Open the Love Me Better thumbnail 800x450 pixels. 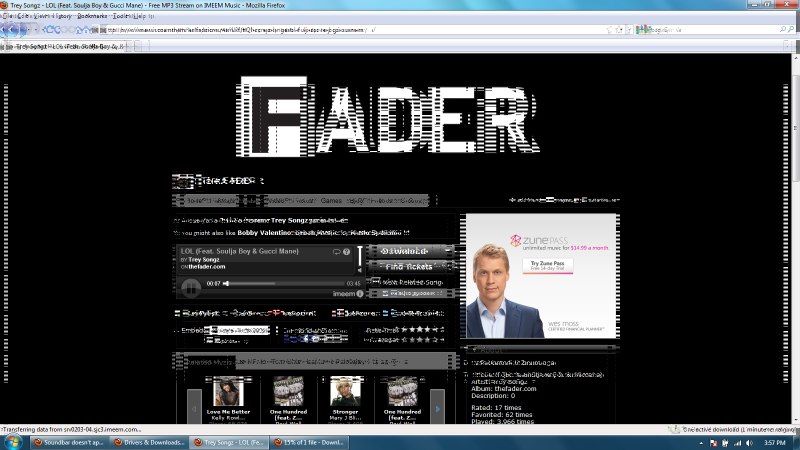(228, 391)
